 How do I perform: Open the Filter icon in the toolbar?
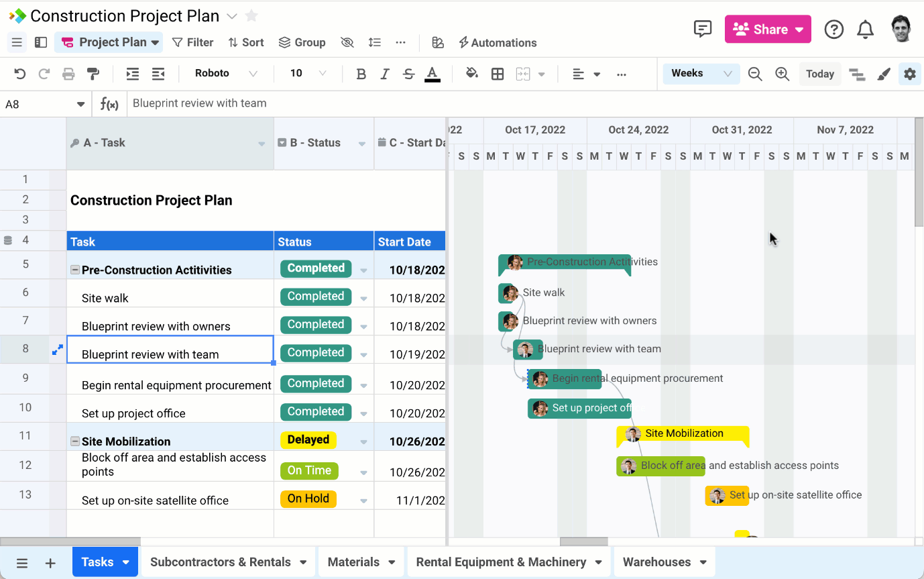click(192, 42)
